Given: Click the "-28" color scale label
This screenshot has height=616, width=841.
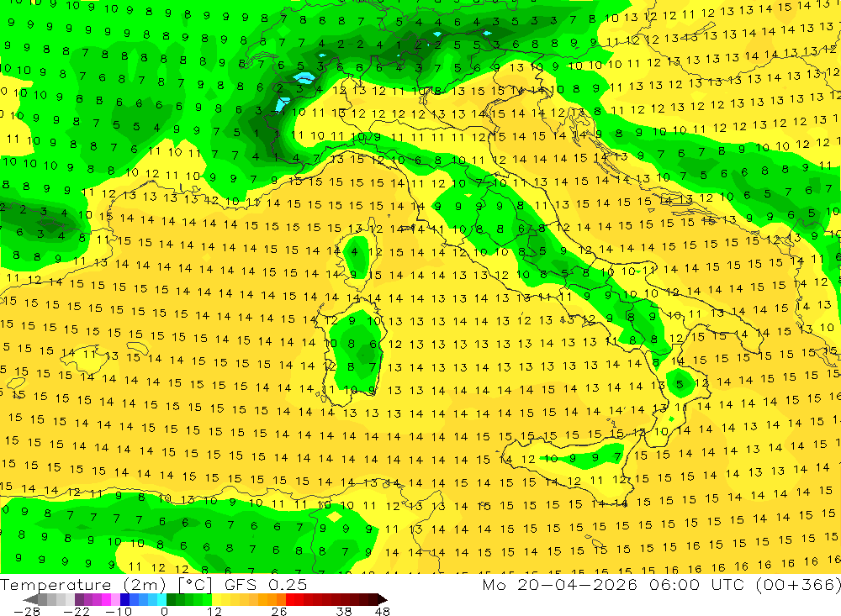Looking at the screenshot, I should (x=27, y=611).
